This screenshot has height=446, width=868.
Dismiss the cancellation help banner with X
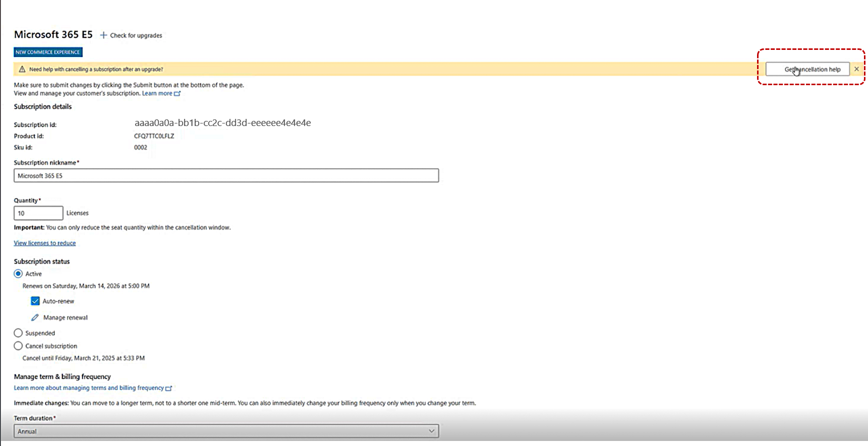856,69
